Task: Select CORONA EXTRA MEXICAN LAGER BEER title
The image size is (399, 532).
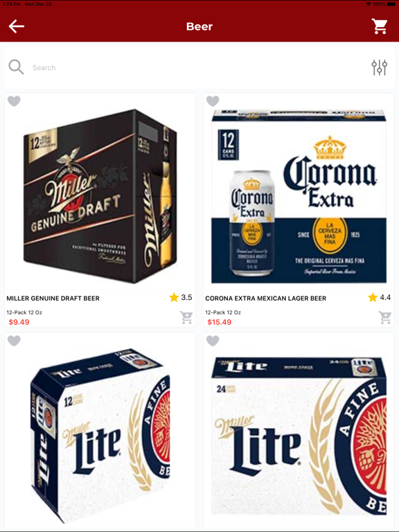Action: pyautogui.click(x=266, y=299)
